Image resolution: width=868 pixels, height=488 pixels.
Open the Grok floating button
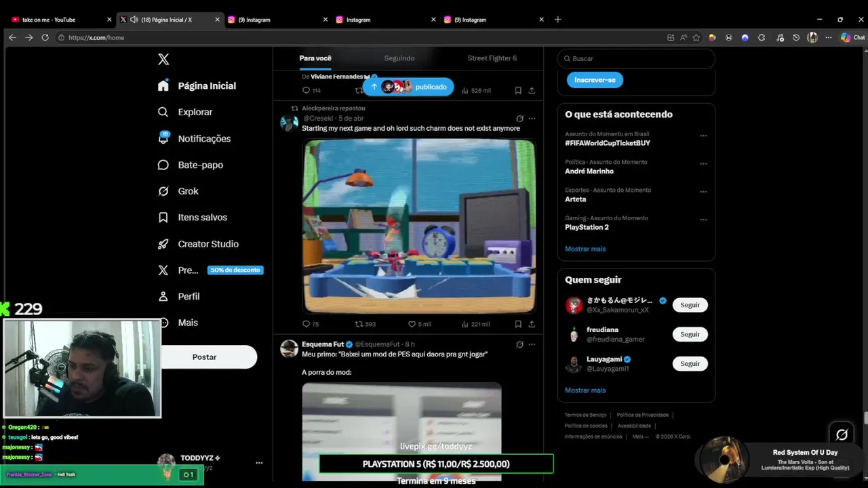(x=842, y=434)
